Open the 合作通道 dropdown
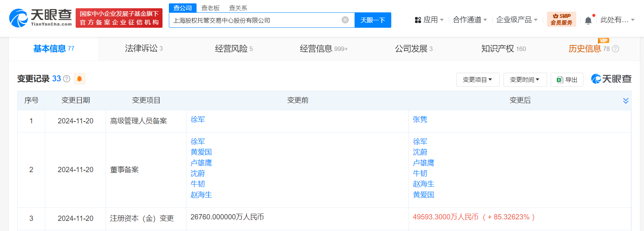The width and height of the screenshot is (644, 231). click(470, 20)
